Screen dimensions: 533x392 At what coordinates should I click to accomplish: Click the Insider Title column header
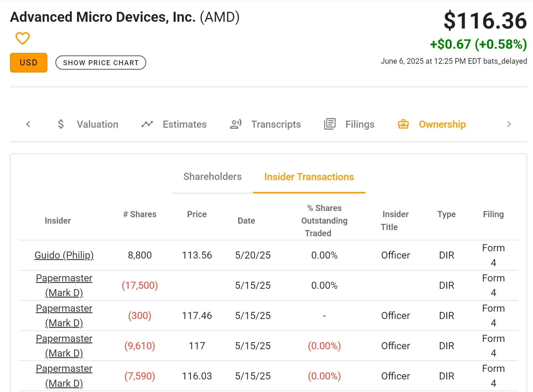point(395,221)
